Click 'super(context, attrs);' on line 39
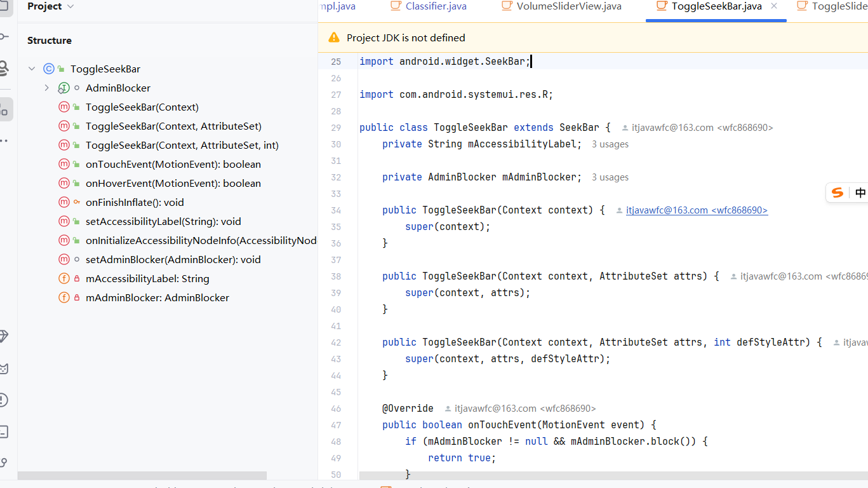 click(467, 293)
